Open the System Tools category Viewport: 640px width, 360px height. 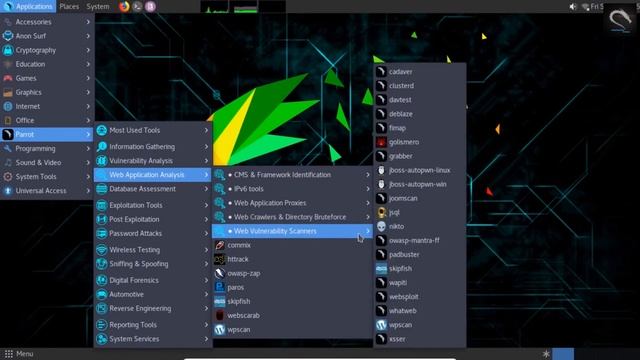pyautogui.click(x=47, y=177)
